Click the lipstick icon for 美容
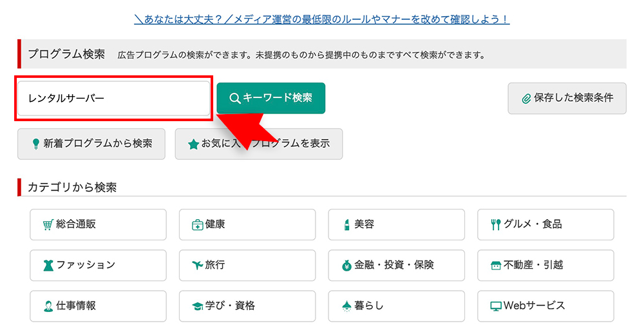This screenshot has width=644, height=330. pyautogui.click(x=347, y=225)
